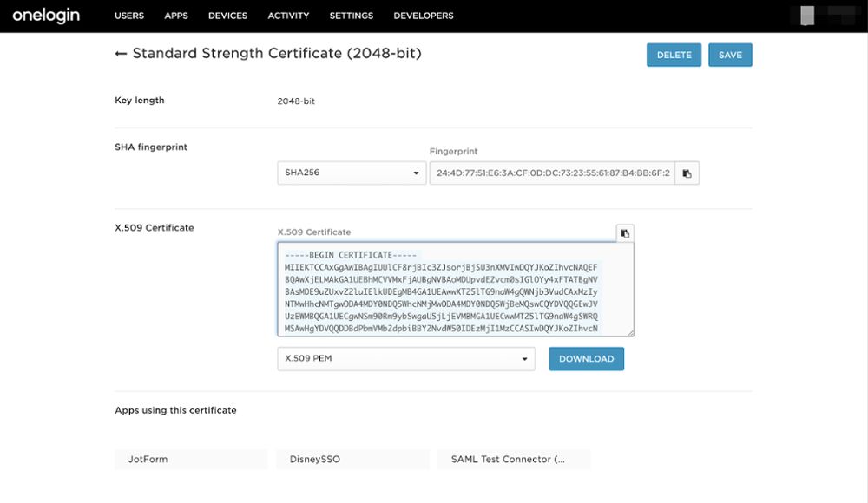Delete the Standard Strength Certificate

674,54
